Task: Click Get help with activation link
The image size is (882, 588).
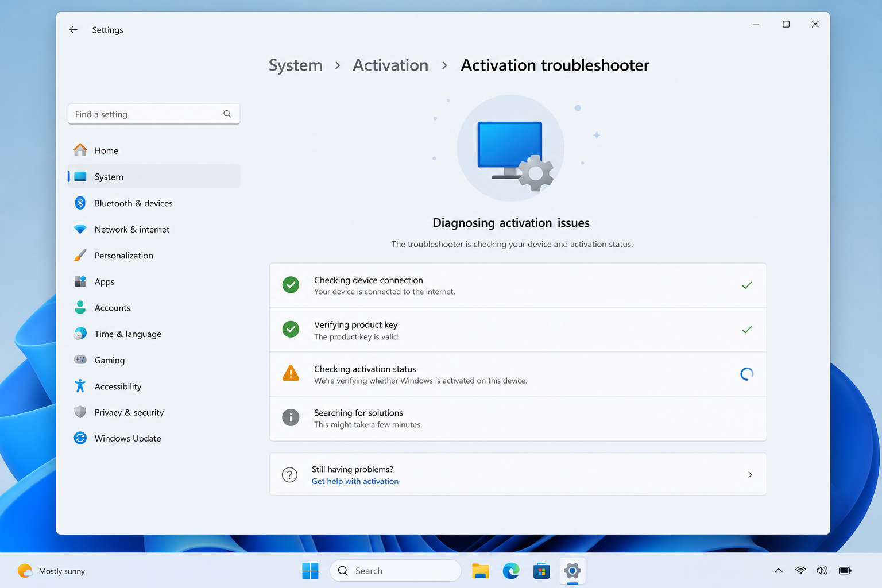Action: [x=355, y=481]
